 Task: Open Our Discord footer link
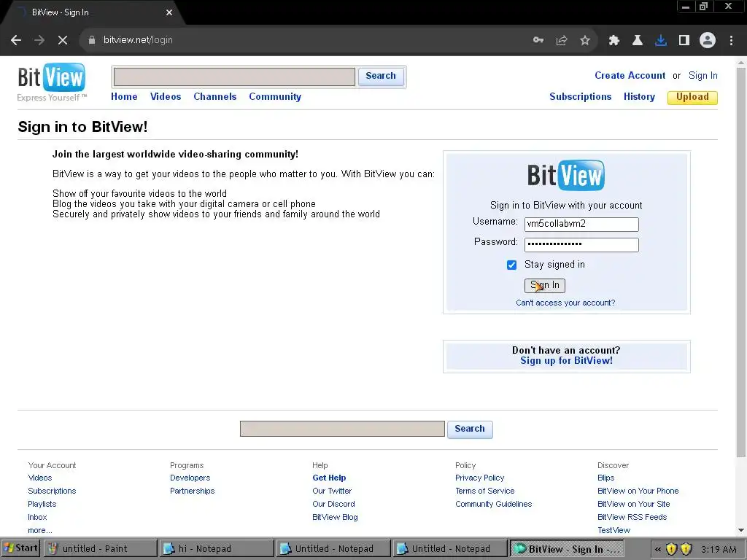pos(333,504)
